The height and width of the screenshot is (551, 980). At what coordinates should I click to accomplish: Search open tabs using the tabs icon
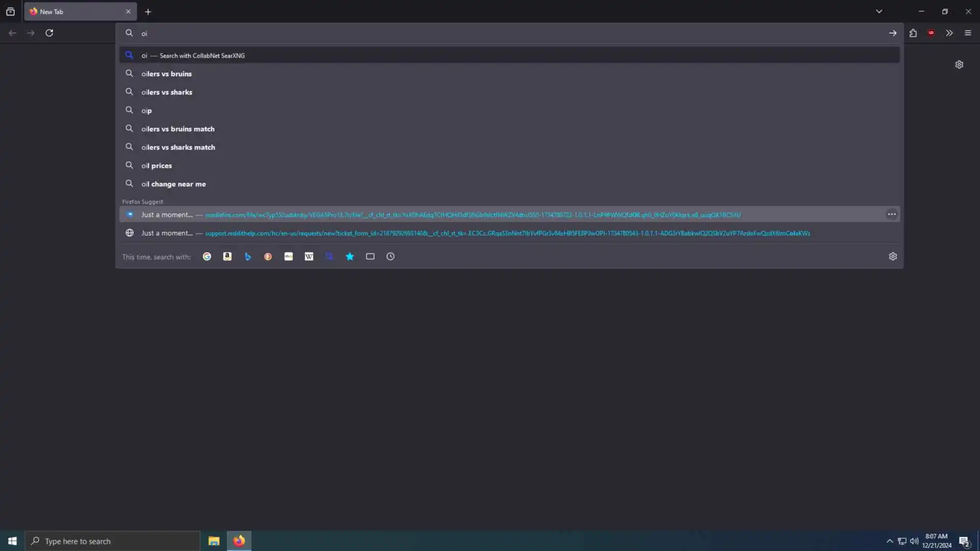coord(370,257)
